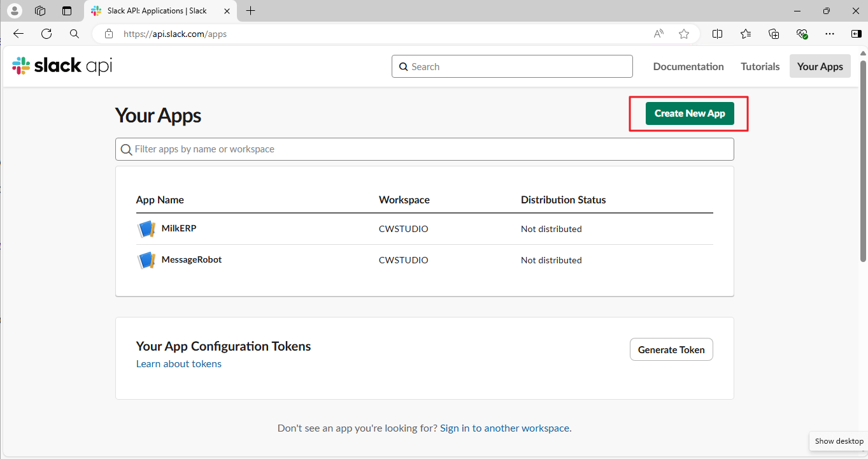
Task: Click the page vertical scrollbar
Action: click(x=864, y=161)
